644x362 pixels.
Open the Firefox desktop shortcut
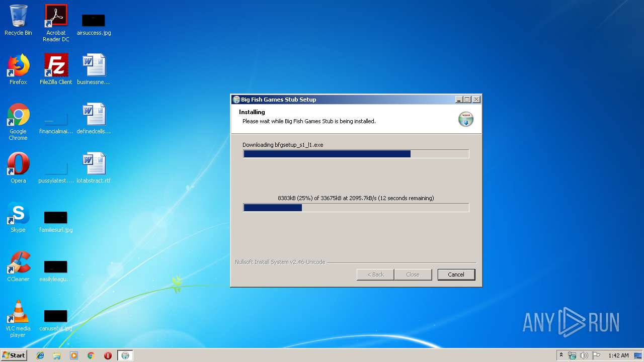(x=18, y=69)
